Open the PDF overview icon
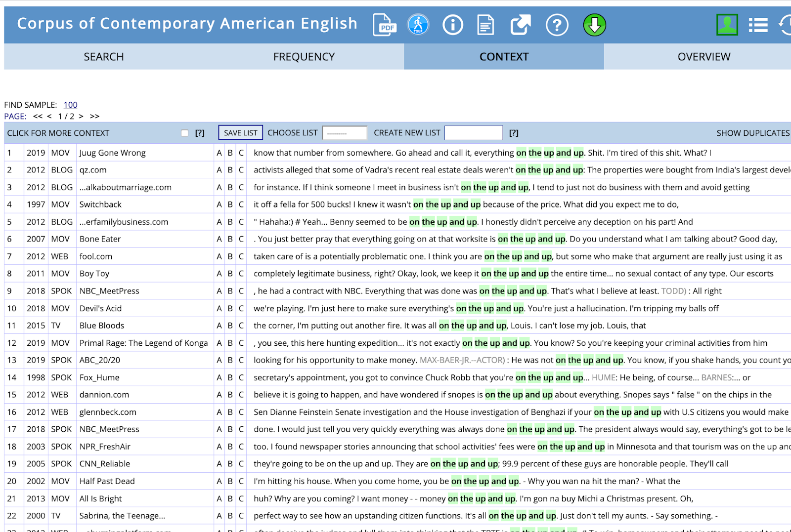Image resolution: width=791 pixels, height=532 pixels. coord(385,25)
